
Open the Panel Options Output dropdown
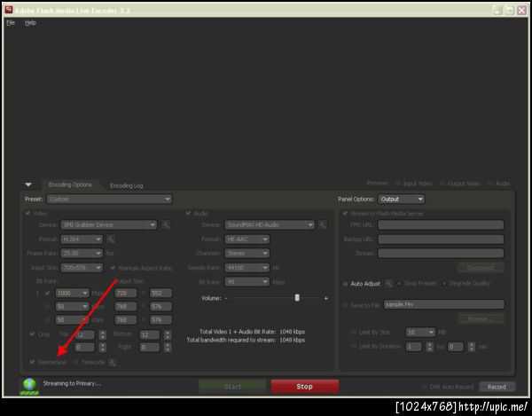pos(402,200)
